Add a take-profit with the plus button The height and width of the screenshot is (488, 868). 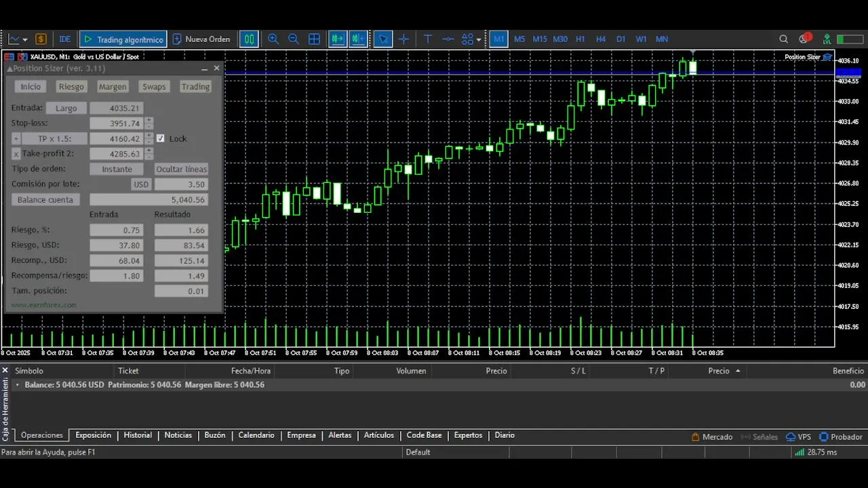[16, 139]
